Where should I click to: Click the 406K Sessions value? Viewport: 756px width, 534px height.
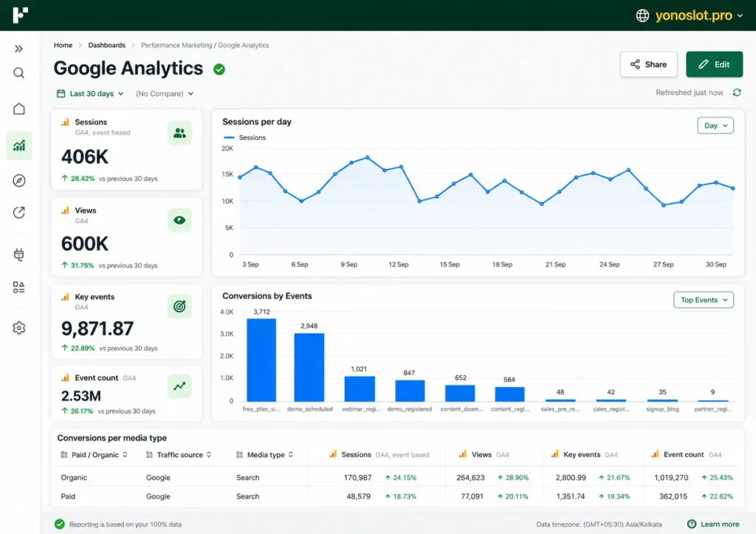[85, 157]
